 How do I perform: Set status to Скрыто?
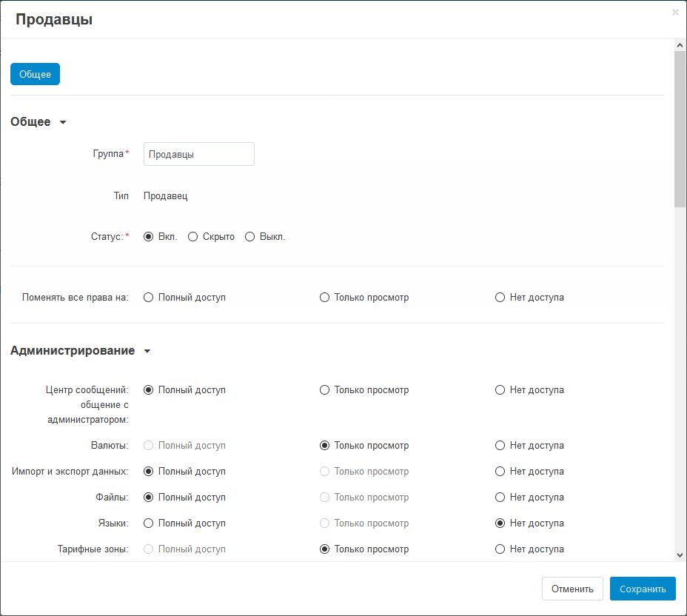193,237
